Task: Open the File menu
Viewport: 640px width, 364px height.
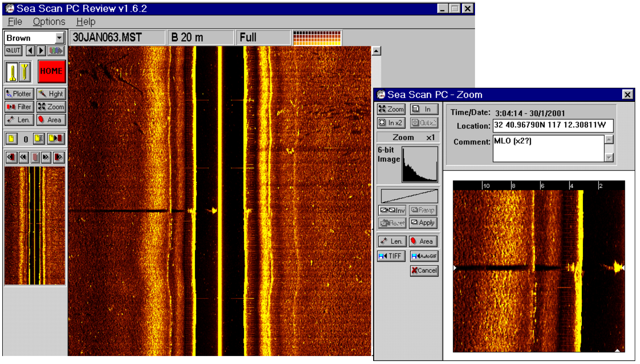Action: 15,22
